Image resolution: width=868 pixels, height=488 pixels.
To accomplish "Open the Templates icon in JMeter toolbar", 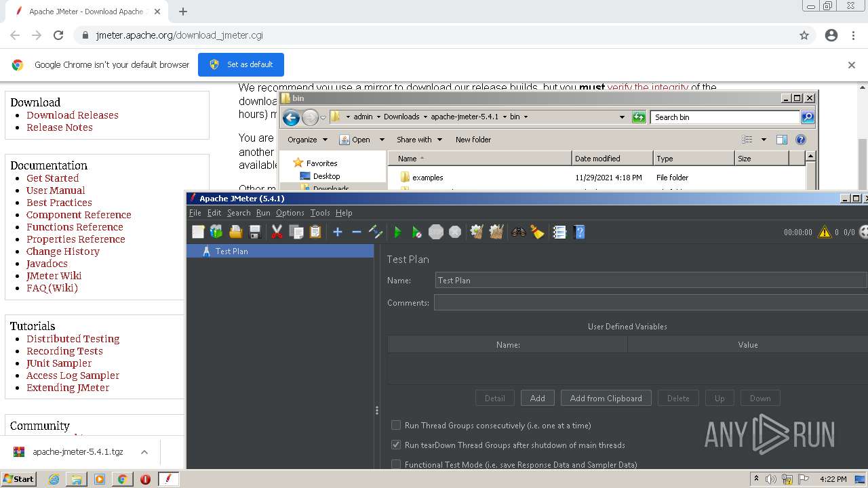I will point(216,232).
